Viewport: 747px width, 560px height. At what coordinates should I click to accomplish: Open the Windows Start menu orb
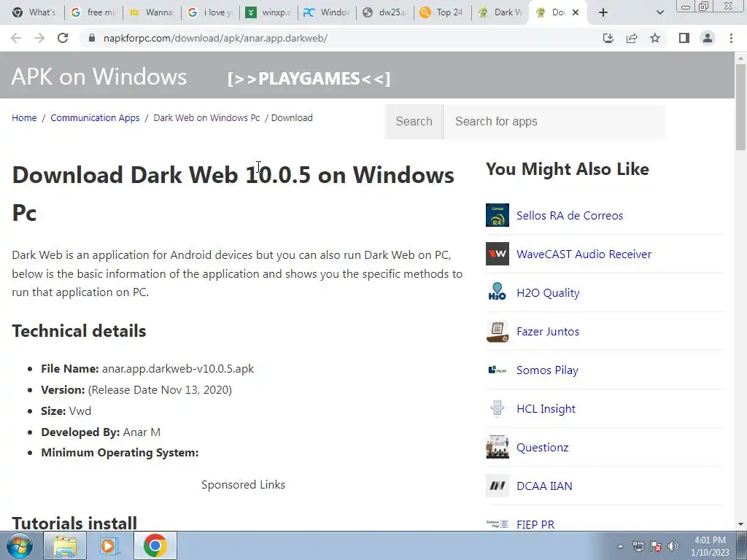coord(20,545)
